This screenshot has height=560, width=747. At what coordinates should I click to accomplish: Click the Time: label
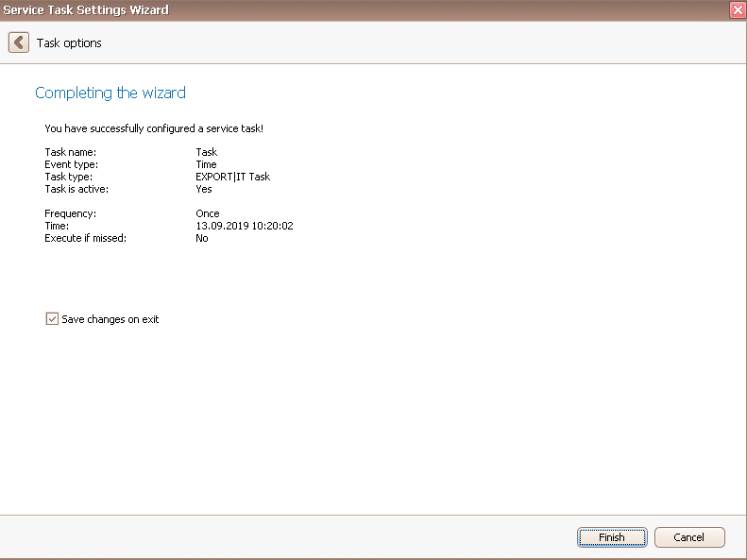point(57,227)
